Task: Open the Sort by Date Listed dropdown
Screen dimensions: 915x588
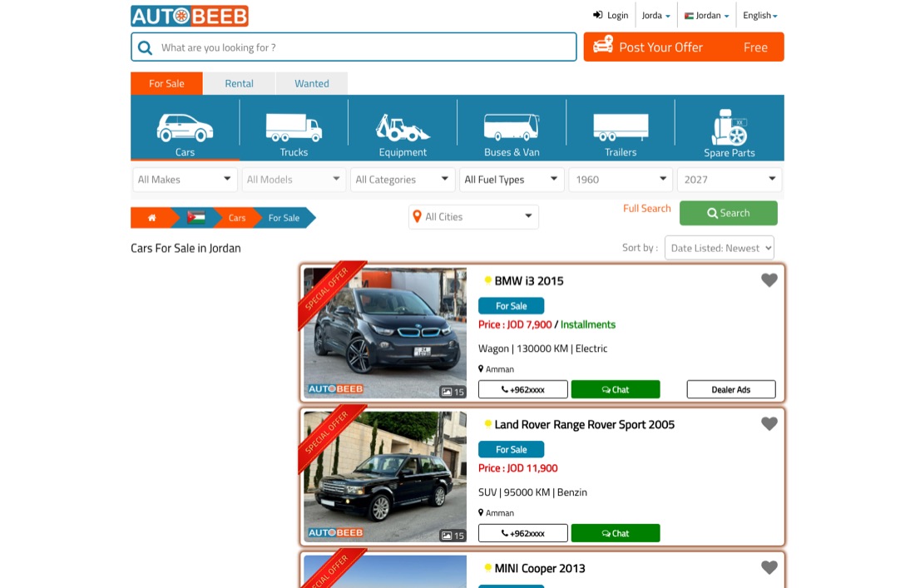Action: [x=720, y=248]
